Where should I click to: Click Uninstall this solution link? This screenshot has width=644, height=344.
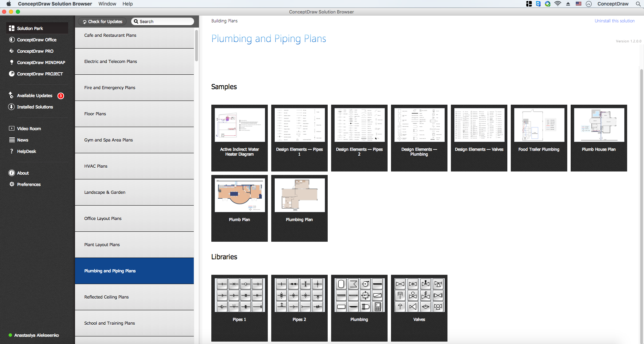pos(615,21)
